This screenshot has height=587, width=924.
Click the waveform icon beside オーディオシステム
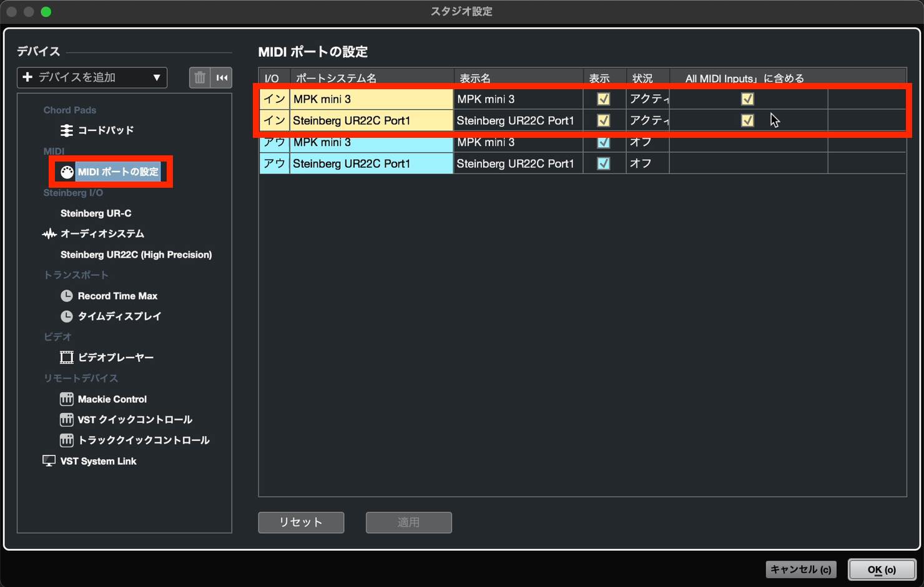click(49, 234)
